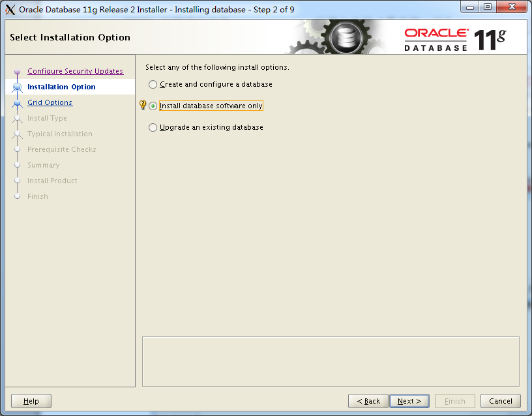This screenshot has width=532, height=416.
Task: Click the X11 icon in title bar
Action: [10, 10]
